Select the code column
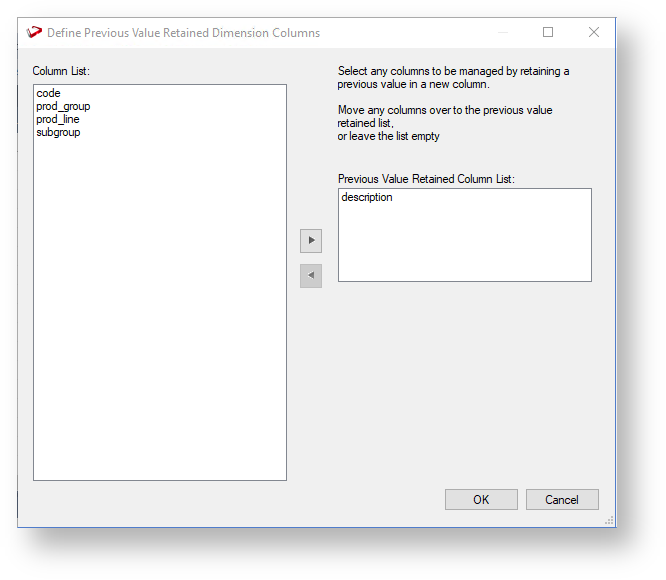The width and height of the screenshot is (666, 580). (48, 93)
